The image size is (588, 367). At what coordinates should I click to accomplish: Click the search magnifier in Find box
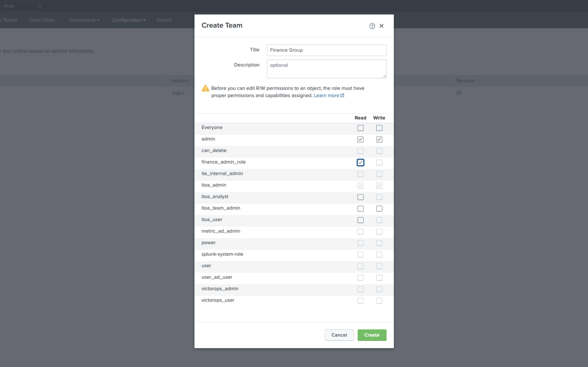(39, 6)
